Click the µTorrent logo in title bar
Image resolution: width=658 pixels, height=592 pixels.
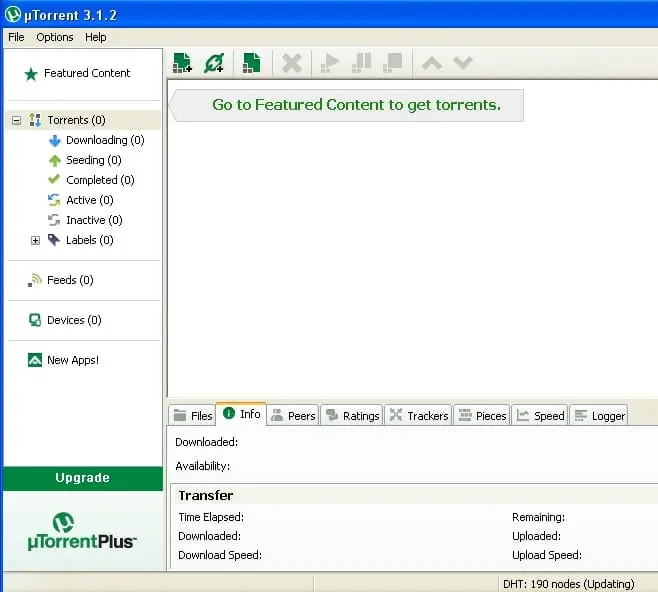click(13, 14)
